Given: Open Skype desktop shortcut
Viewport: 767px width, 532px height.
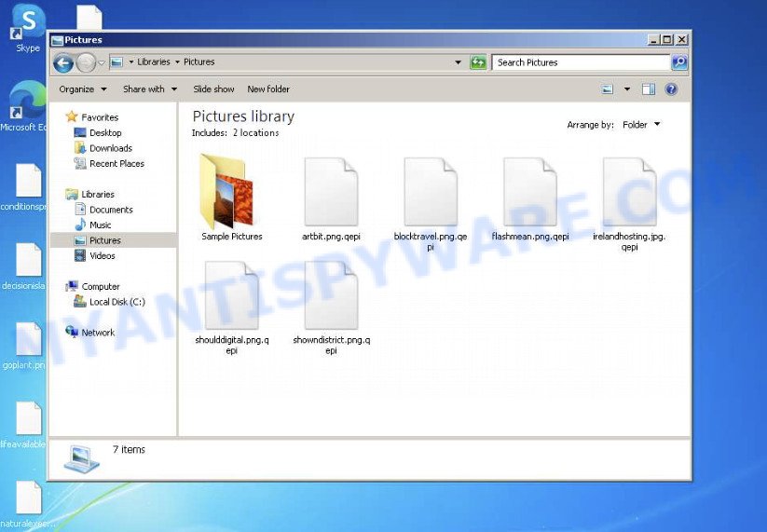Looking at the screenshot, I should tap(28, 26).
